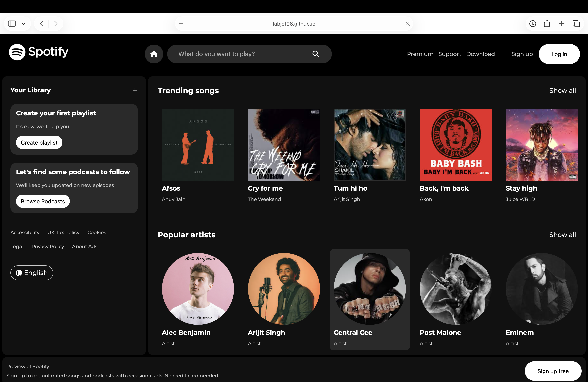The width and height of the screenshot is (588, 382).
Task: Click the Log in button
Action: click(x=559, y=54)
